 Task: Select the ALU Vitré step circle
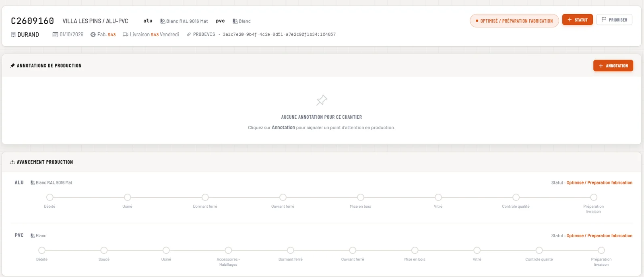click(x=438, y=197)
